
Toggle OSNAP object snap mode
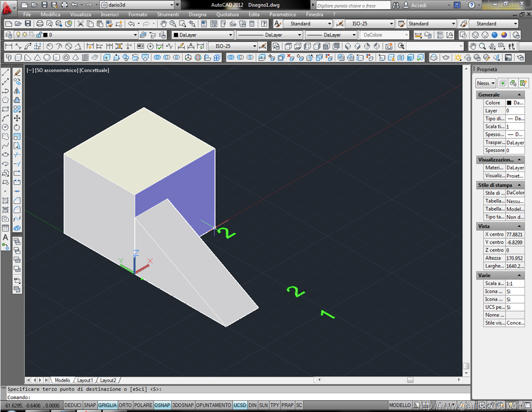pos(162,406)
